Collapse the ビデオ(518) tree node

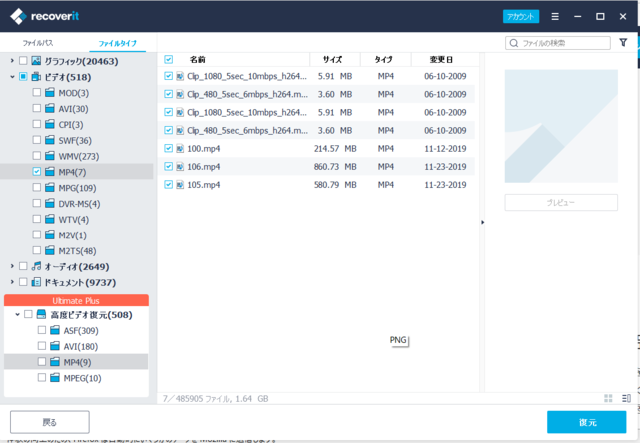pyautogui.click(x=12, y=77)
